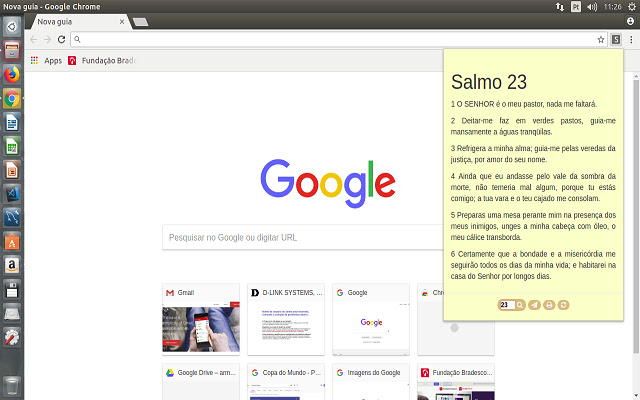The width and height of the screenshot is (640, 400).
Task: Open the Google shortcut thumbnail
Action: pos(371,320)
